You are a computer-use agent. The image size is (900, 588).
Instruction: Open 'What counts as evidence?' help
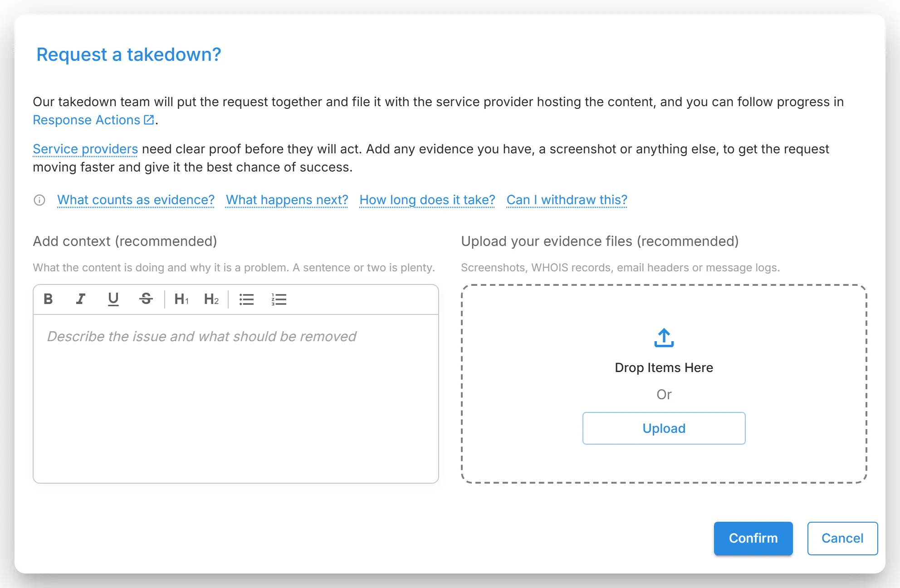point(136,200)
